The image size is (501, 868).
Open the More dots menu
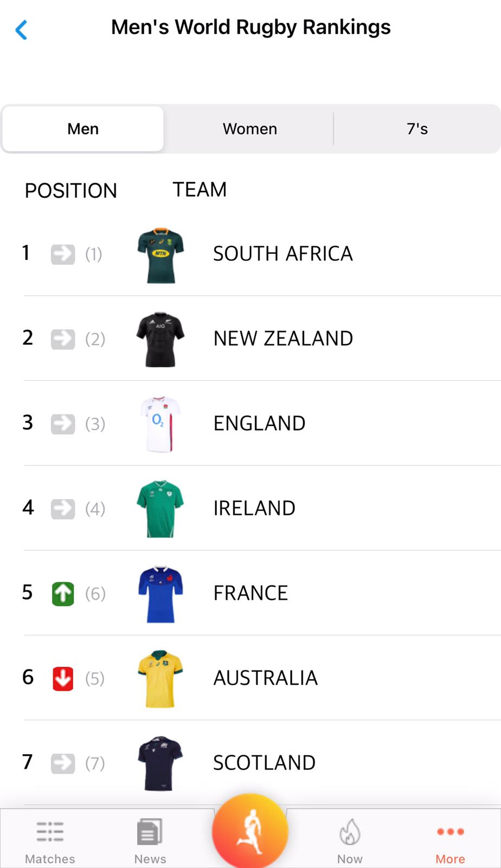tap(450, 832)
